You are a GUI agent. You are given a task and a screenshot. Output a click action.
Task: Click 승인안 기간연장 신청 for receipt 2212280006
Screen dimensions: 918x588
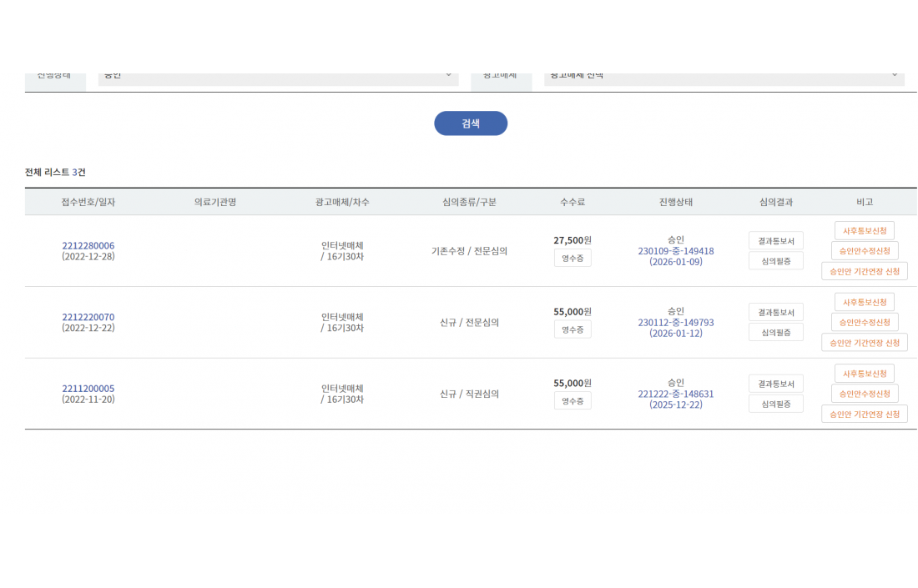pyautogui.click(x=864, y=271)
